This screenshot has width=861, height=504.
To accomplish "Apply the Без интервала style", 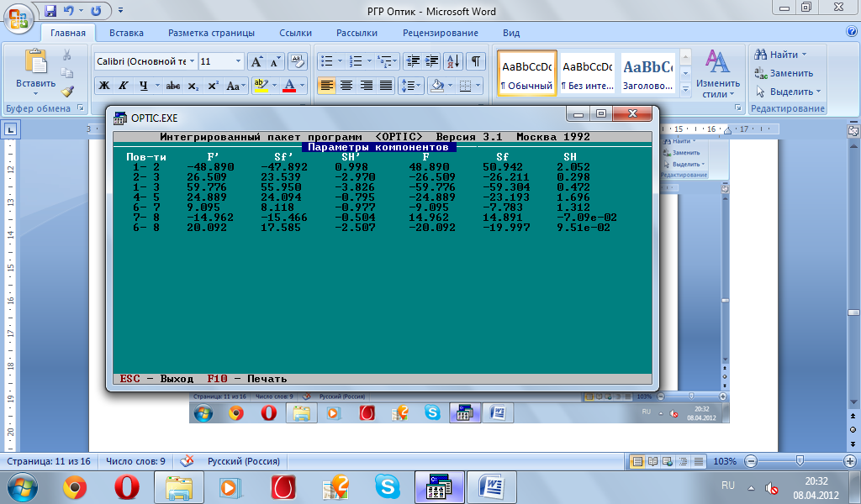I will 587,73.
